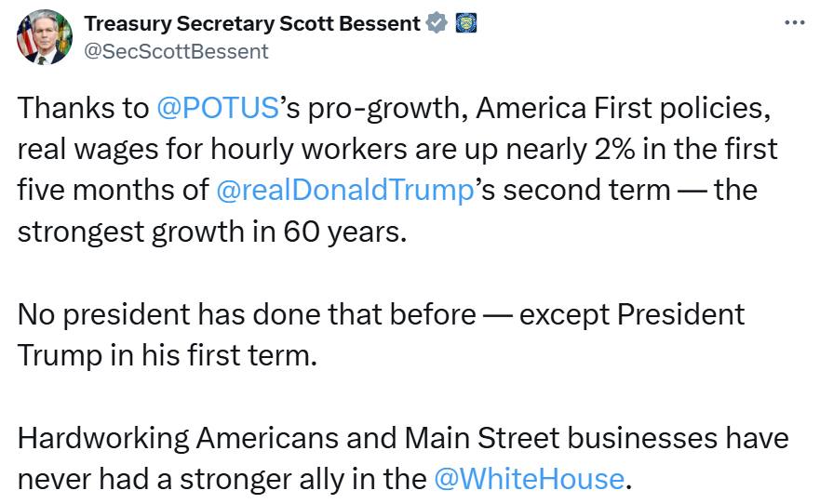Open the three-dot more options menu
Viewport: 820px width, 504px height.
pyautogui.click(x=795, y=23)
